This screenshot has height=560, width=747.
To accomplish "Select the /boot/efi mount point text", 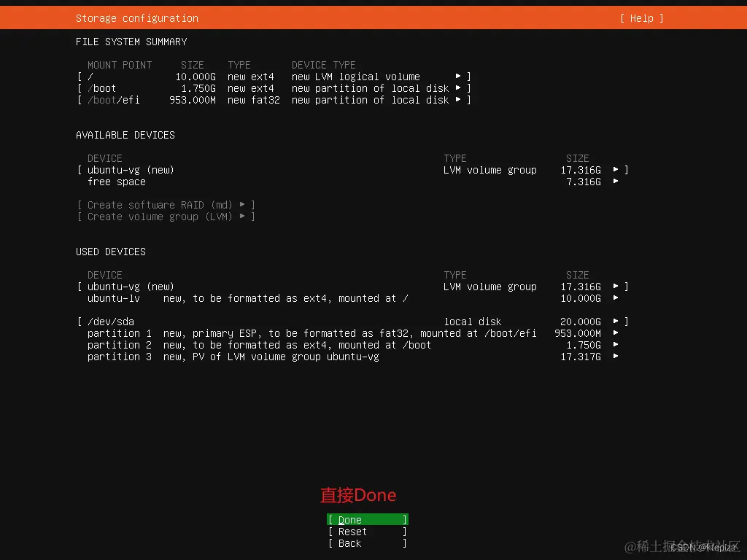I will point(113,100).
